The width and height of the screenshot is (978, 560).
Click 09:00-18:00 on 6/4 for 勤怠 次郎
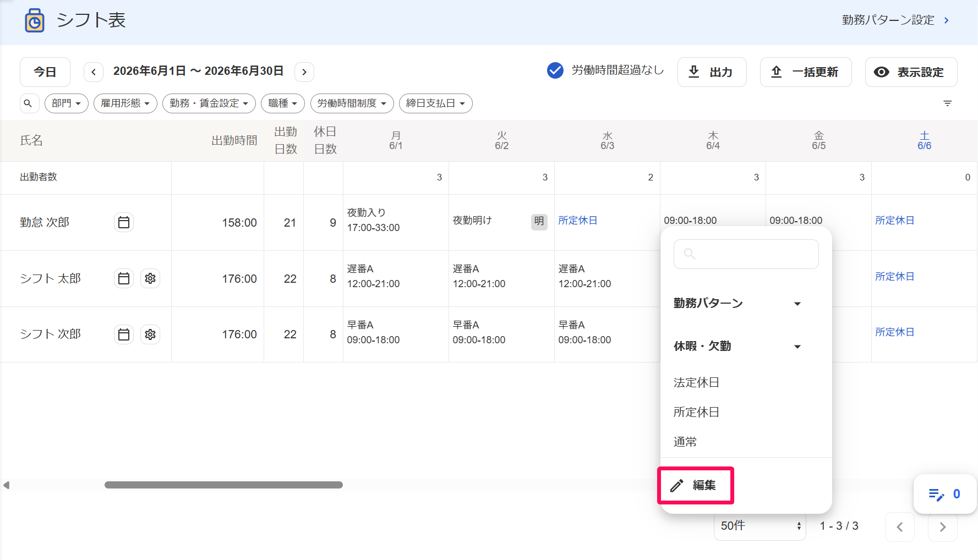(x=690, y=220)
